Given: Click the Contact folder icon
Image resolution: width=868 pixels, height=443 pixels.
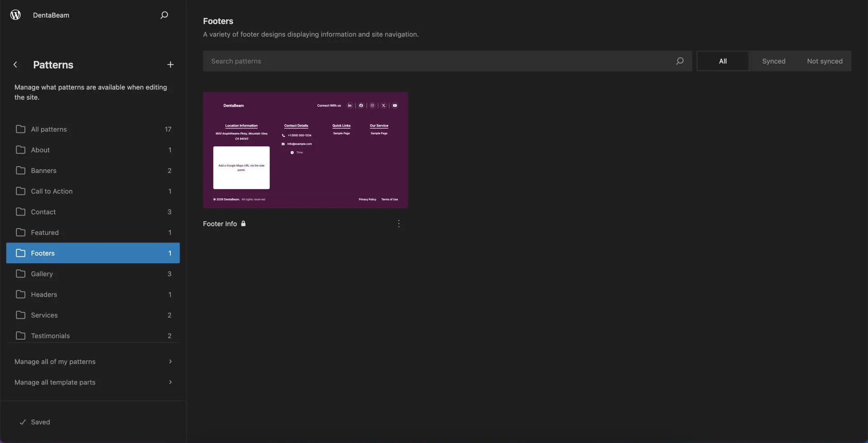Looking at the screenshot, I should coord(20,212).
